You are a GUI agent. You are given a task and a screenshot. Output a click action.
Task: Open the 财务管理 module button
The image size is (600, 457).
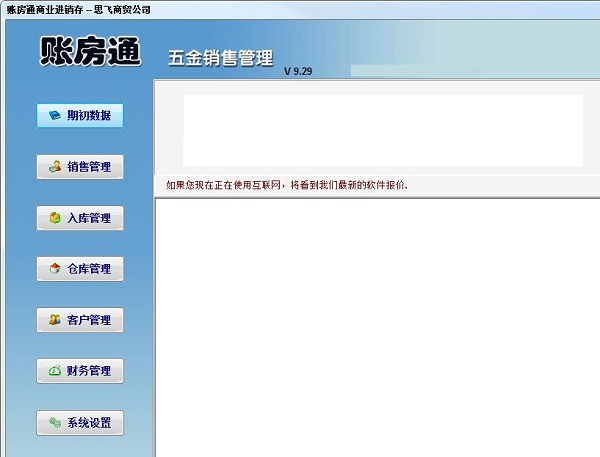pyautogui.click(x=80, y=371)
